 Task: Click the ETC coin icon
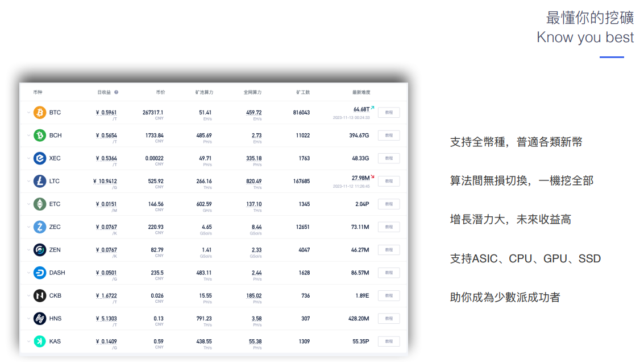tap(40, 204)
